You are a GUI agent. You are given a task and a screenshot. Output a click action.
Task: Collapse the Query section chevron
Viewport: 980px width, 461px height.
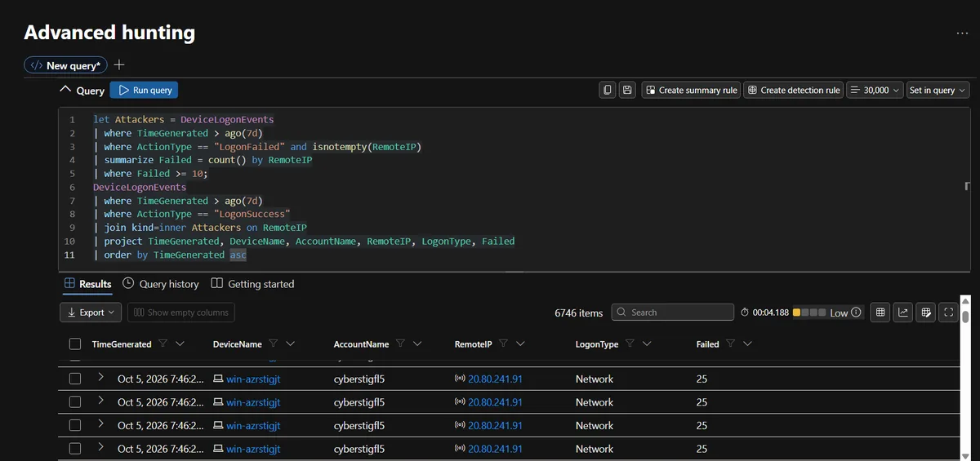tap(66, 90)
